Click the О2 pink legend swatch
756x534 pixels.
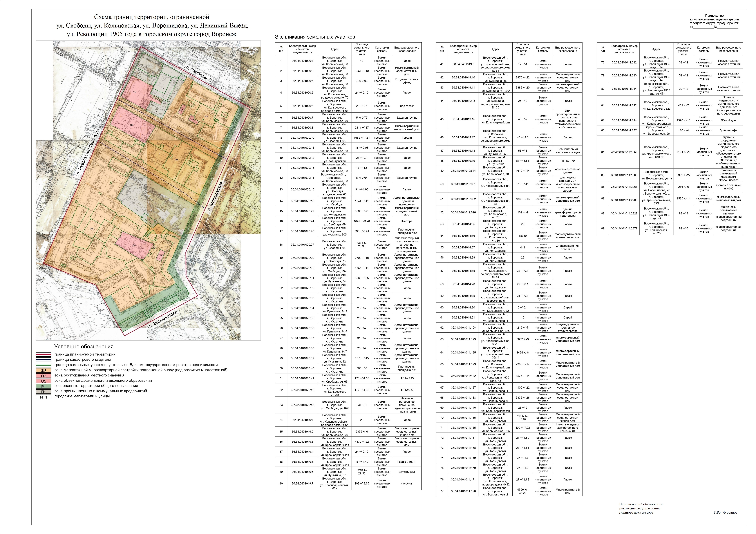click(x=43, y=376)
